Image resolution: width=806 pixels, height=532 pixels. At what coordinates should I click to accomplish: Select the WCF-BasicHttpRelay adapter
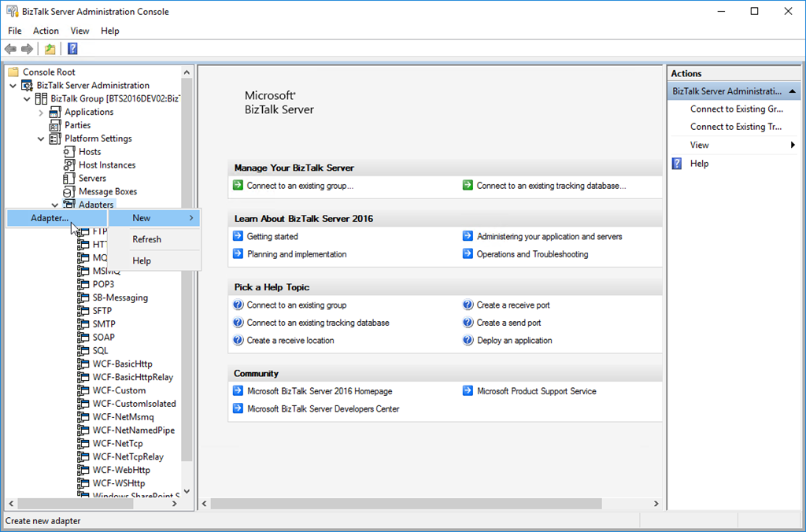click(x=132, y=377)
